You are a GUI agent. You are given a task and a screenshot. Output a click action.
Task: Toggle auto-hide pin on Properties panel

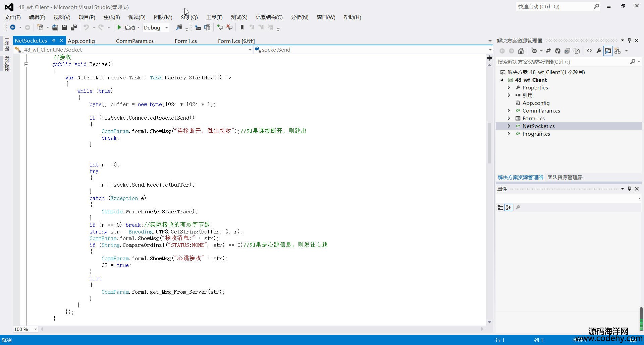(x=629, y=189)
